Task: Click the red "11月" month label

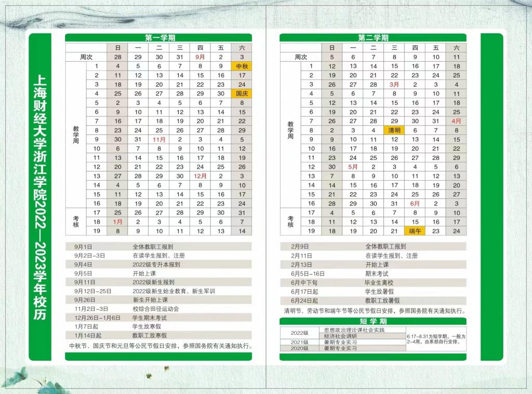Action: [159, 139]
